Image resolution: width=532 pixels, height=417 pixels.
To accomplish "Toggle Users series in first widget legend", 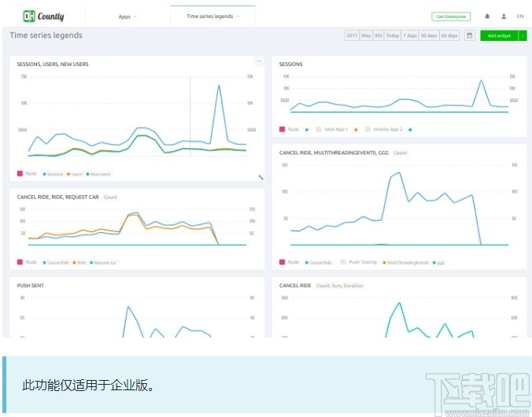I will click(x=74, y=174).
